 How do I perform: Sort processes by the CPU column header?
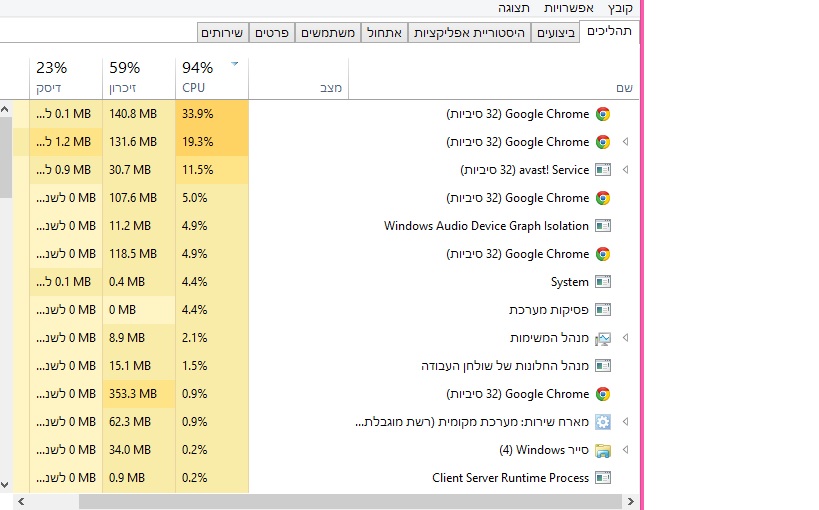tap(211, 77)
